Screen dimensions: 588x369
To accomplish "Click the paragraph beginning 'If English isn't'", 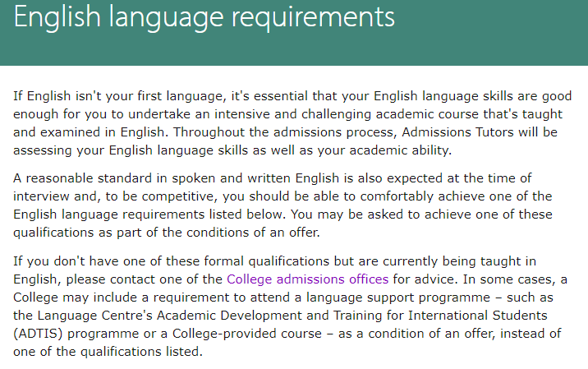I will [x=292, y=123].
